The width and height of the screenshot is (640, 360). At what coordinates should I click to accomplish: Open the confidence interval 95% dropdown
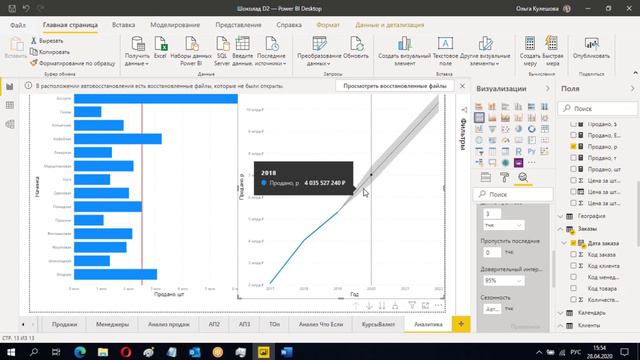[x=503, y=281]
